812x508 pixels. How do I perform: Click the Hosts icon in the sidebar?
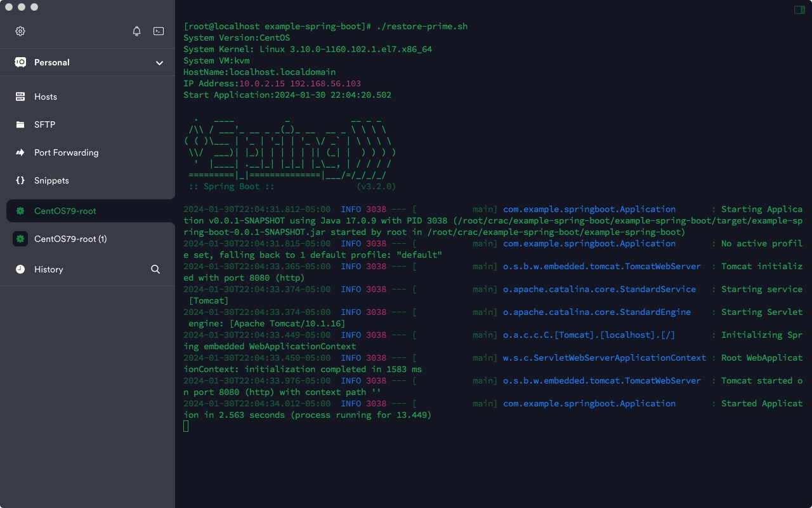(x=20, y=97)
